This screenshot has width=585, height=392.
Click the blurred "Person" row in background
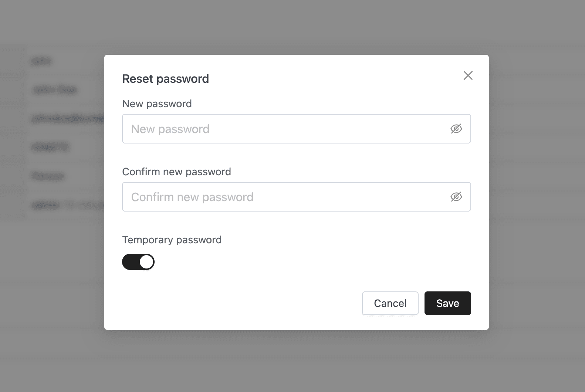click(x=48, y=176)
